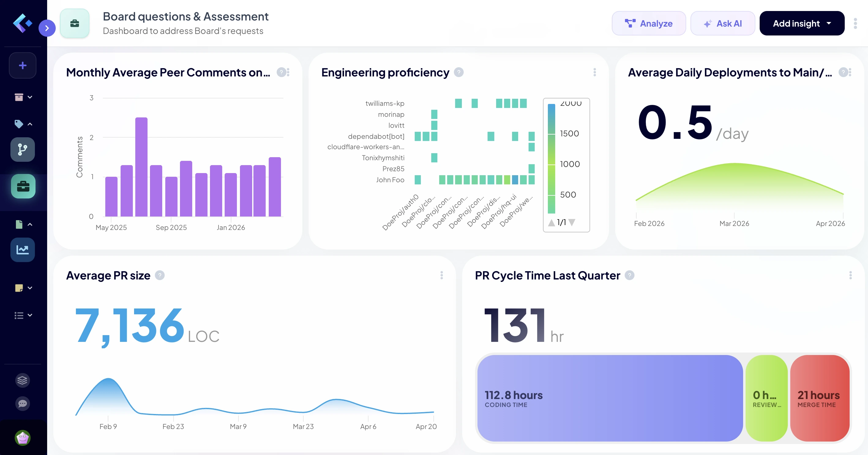Click the Board questions & Assessment title
868x455 pixels.
pyautogui.click(x=186, y=17)
